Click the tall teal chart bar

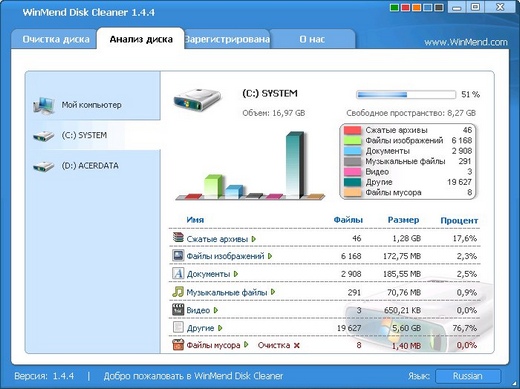(x=295, y=165)
